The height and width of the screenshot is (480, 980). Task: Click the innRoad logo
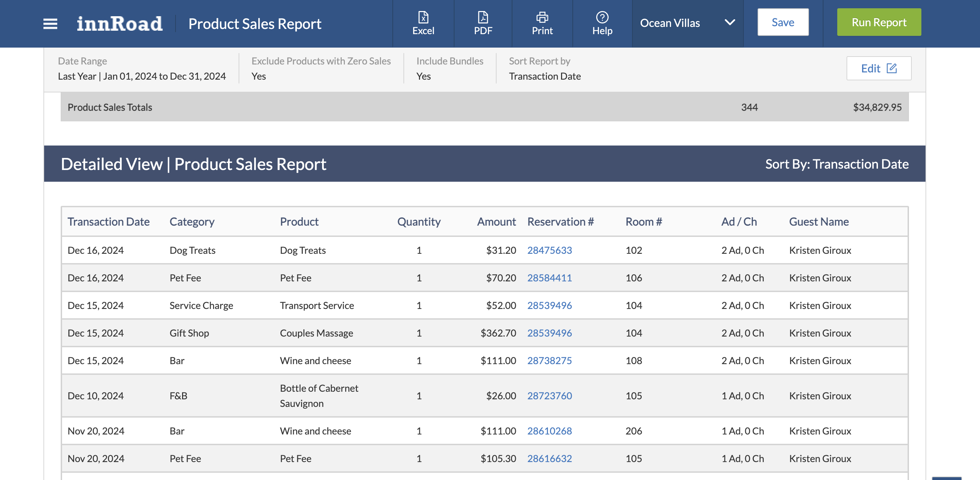point(119,23)
